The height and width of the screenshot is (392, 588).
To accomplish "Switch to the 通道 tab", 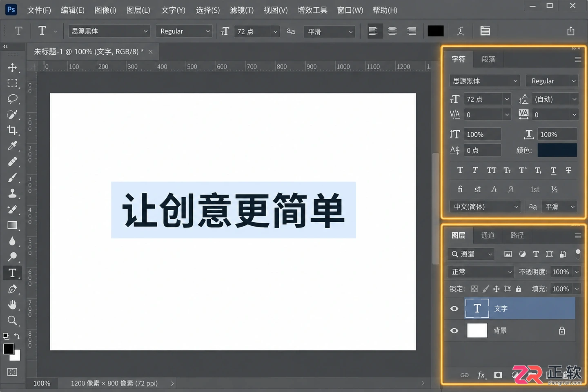I will [488, 236].
